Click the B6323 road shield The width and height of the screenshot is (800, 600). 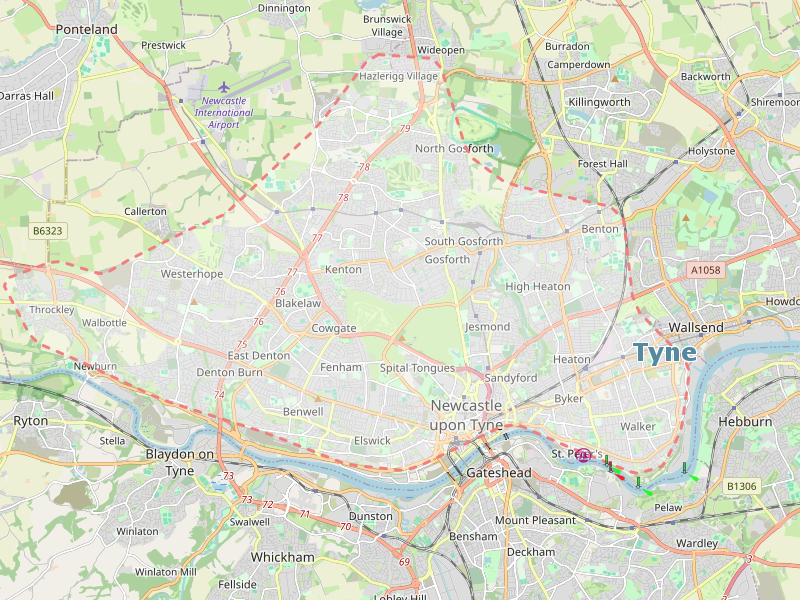pyautogui.click(x=47, y=231)
